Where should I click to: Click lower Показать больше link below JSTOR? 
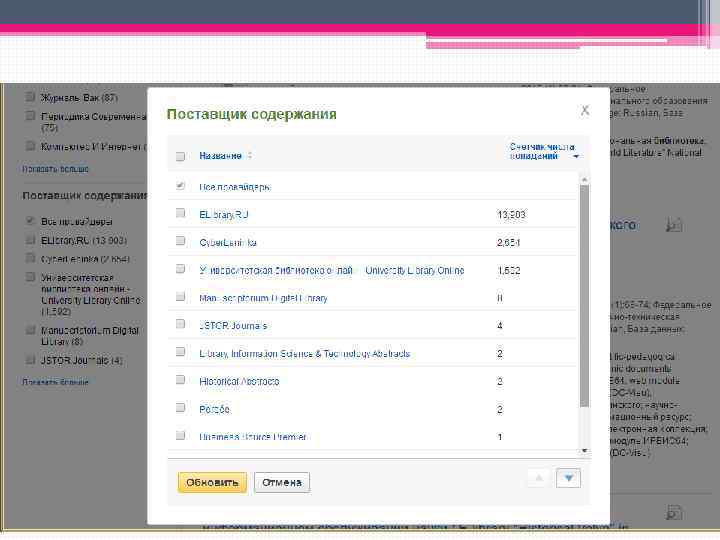point(56,382)
